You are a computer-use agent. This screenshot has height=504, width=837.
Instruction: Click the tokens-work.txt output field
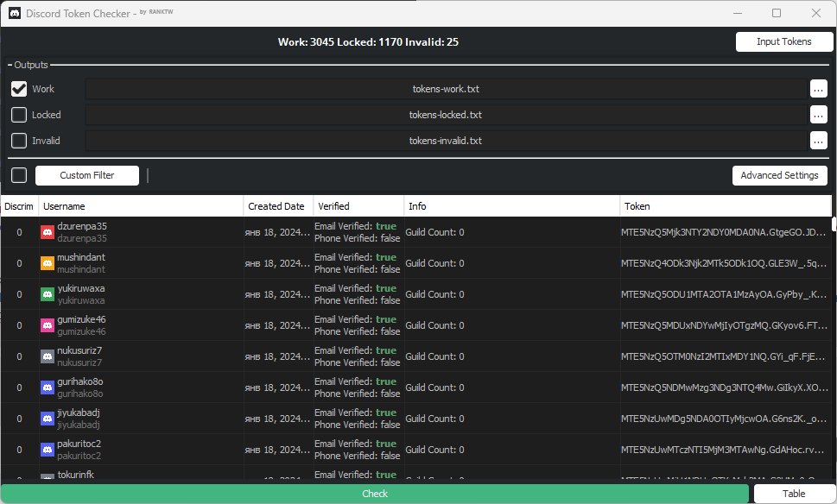[446, 89]
